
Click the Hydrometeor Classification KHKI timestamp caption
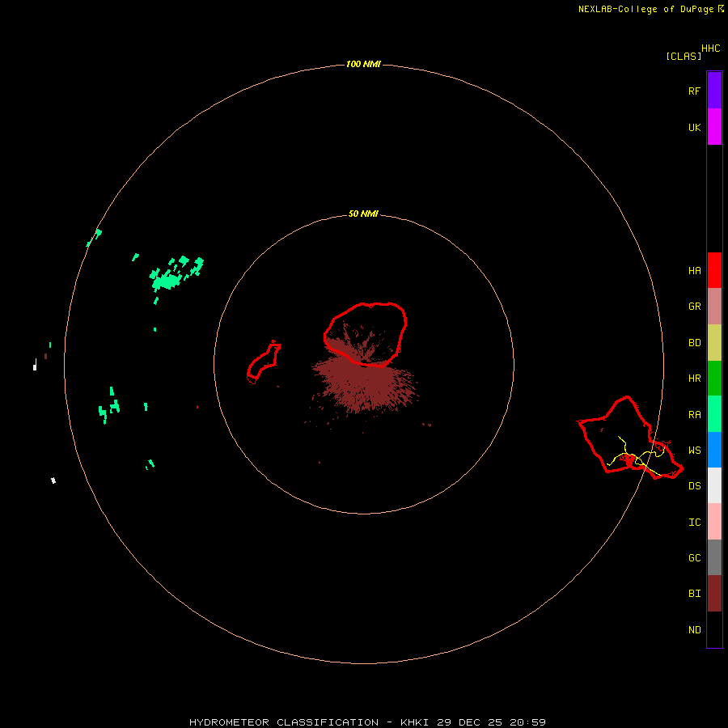click(x=367, y=722)
